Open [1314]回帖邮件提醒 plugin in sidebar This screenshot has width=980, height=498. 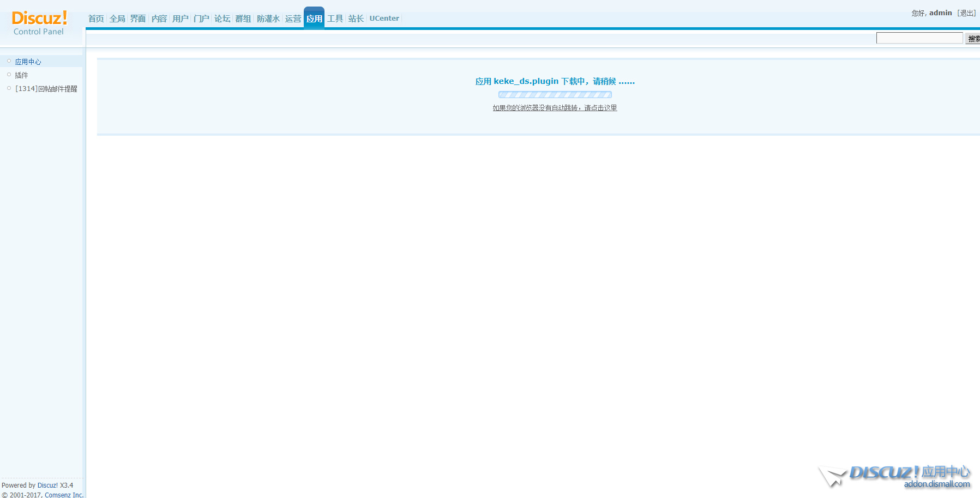point(46,89)
